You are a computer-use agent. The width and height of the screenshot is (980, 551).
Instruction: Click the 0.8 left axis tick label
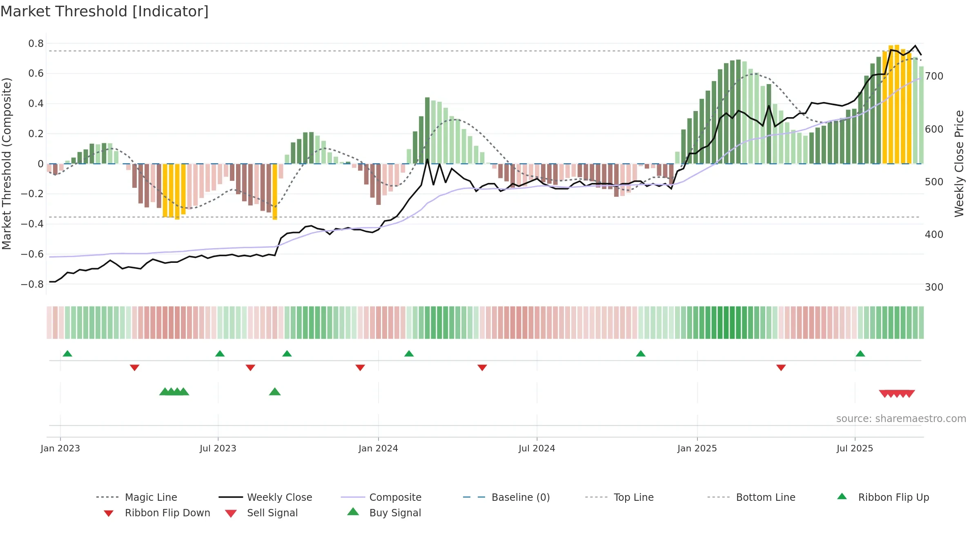(x=36, y=43)
